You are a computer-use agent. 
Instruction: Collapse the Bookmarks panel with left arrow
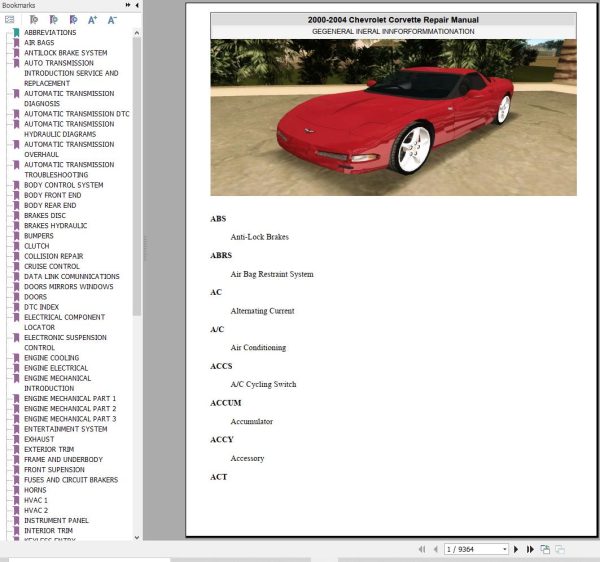coord(137,5)
